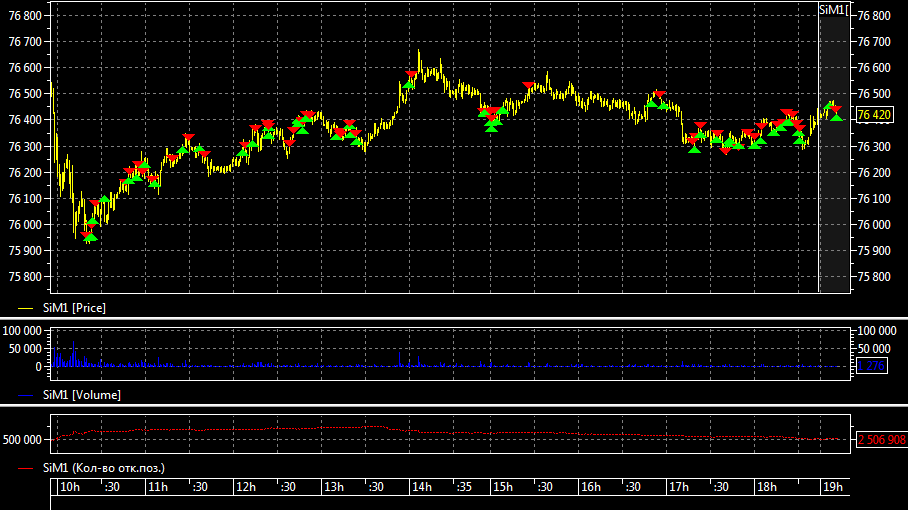Screen dimensions: 908x510
Task: Select the last green buy marker near 19h
Action: click(836, 118)
